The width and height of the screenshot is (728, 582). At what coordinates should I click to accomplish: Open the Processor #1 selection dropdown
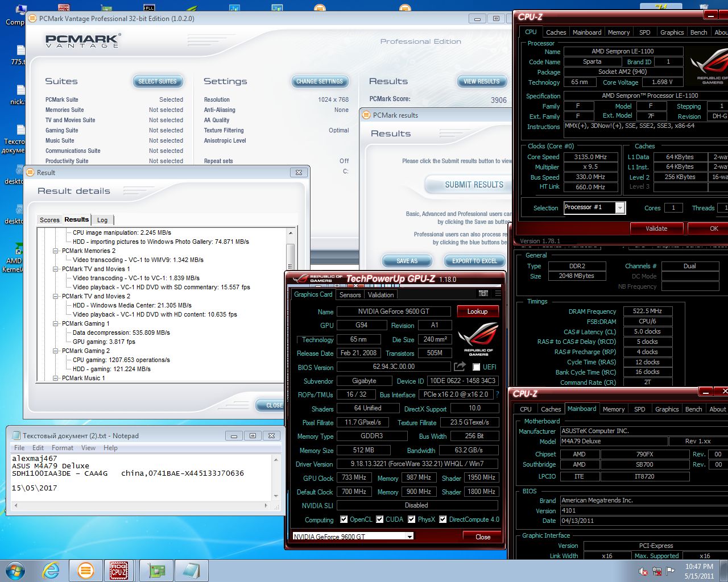point(620,208)
